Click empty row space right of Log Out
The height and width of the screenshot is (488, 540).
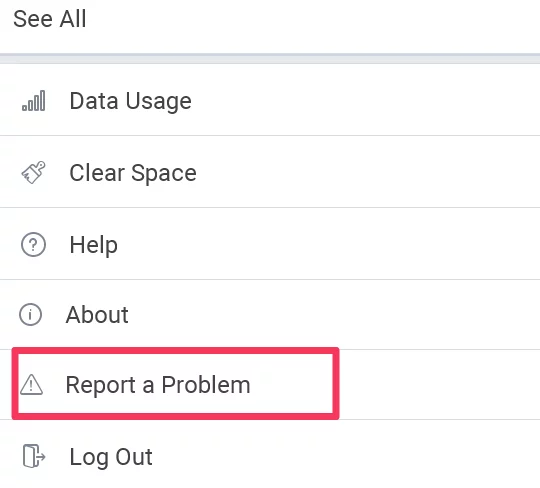(346, 457)
